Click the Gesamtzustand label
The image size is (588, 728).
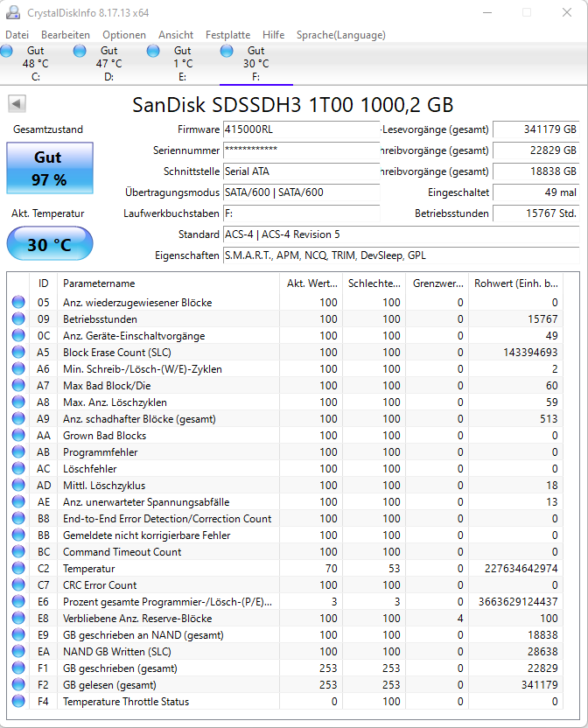pyautogui.click(x=48, y=129)
